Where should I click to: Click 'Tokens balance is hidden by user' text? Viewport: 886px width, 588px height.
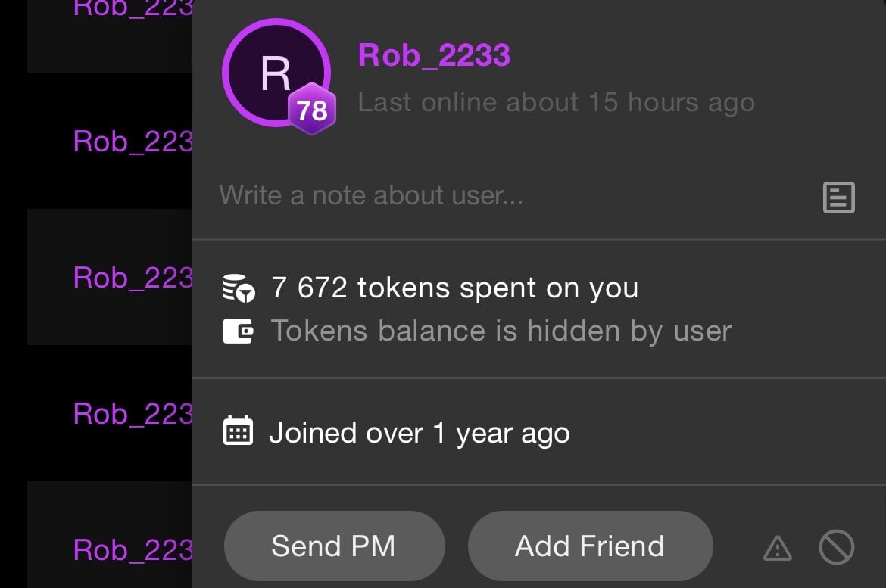click(501, 331)
